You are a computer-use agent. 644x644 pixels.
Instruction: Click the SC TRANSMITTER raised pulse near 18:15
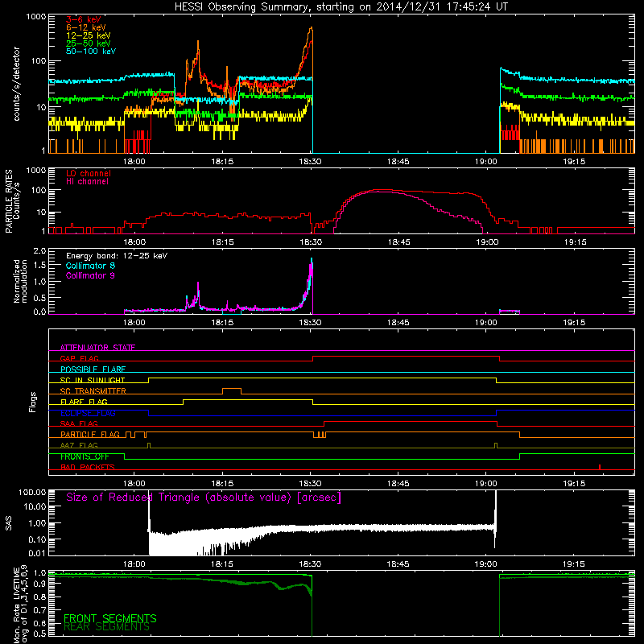point(232,390)
